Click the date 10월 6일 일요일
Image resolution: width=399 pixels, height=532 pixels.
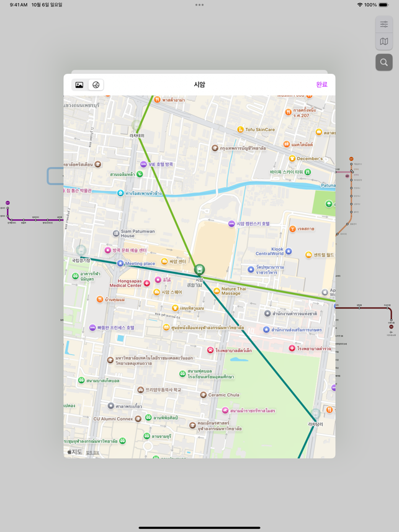47,5
